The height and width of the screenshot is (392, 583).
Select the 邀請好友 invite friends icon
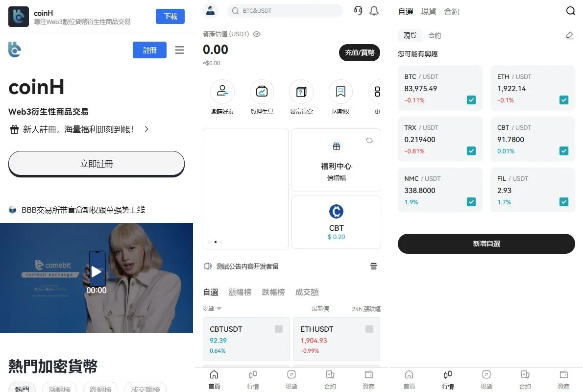[x=222, y=91]
